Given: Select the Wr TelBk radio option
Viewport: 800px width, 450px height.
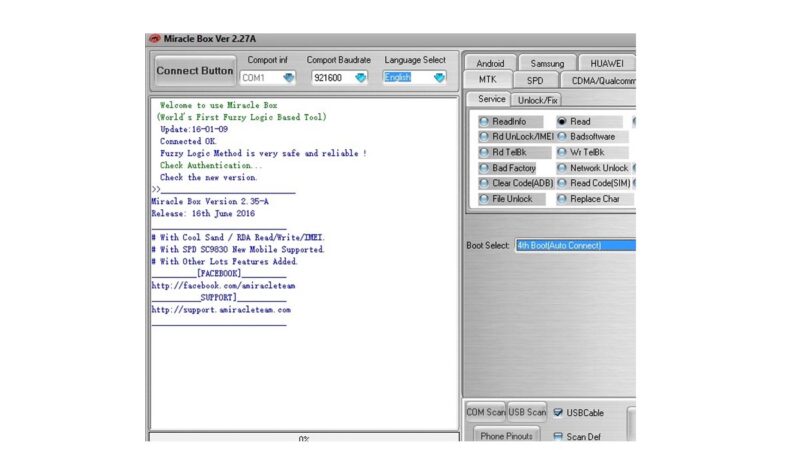Looking at the screenshot, I should (592, 152).
